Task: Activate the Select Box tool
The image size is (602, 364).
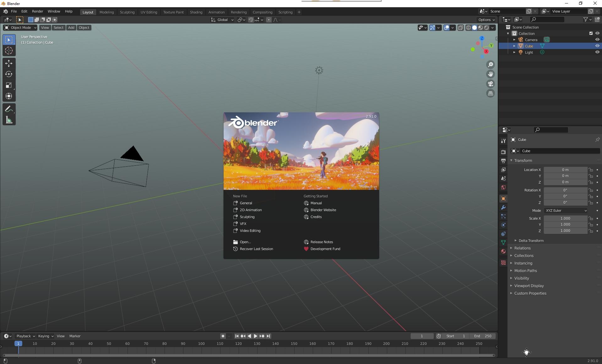Action: pos(9,40)
